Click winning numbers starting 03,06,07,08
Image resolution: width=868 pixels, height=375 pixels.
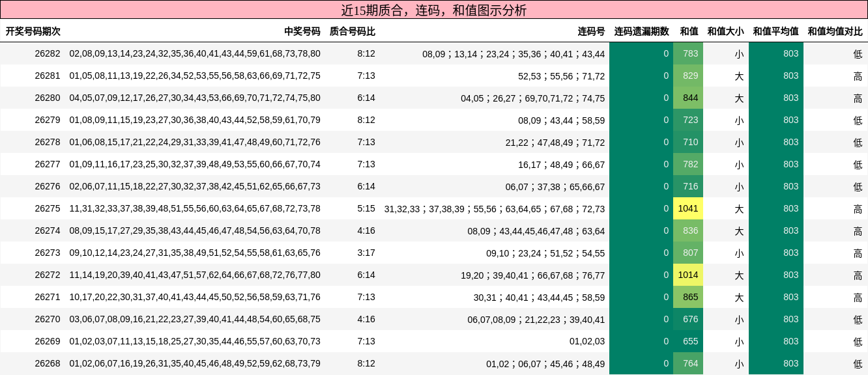pos(195,319)
